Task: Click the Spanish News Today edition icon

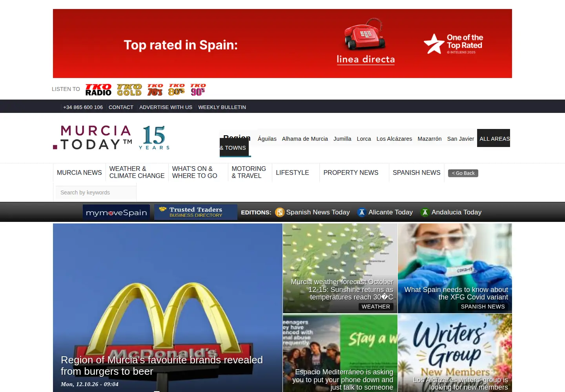Action: [279, 212]
